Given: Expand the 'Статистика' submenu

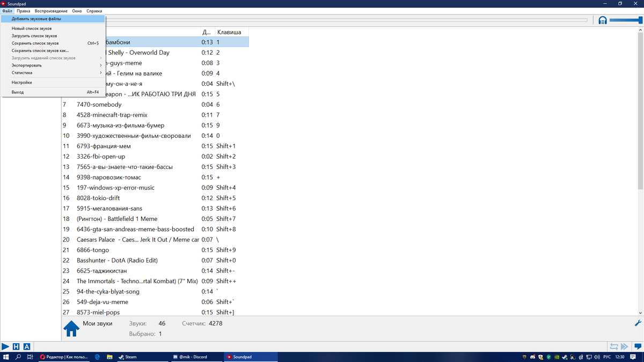Looking at the screenshot, I should tap(53, 72).
